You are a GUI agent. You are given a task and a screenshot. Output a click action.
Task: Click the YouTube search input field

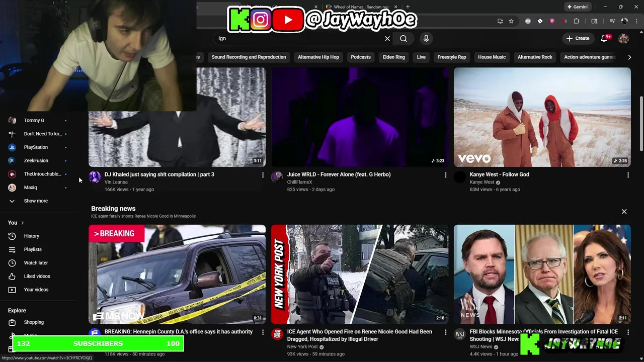(299, 38)
